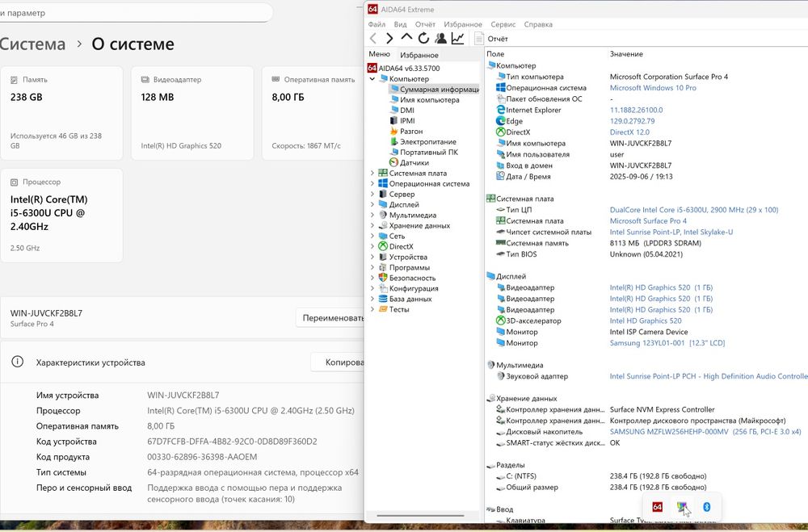
Task: Go forward with AIDA64 forward arrow
Action: coord(389,38)
